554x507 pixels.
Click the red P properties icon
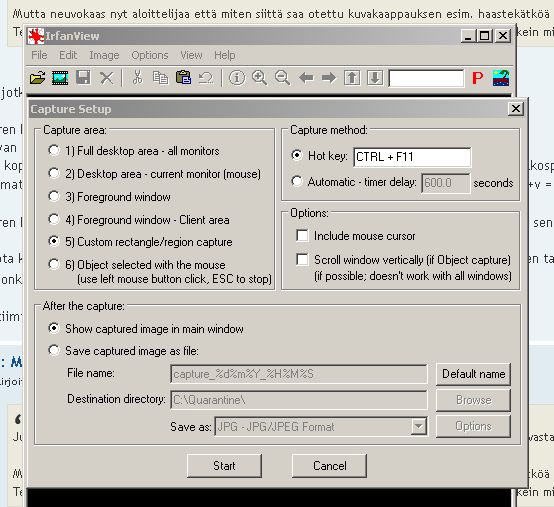pos(477,77)
